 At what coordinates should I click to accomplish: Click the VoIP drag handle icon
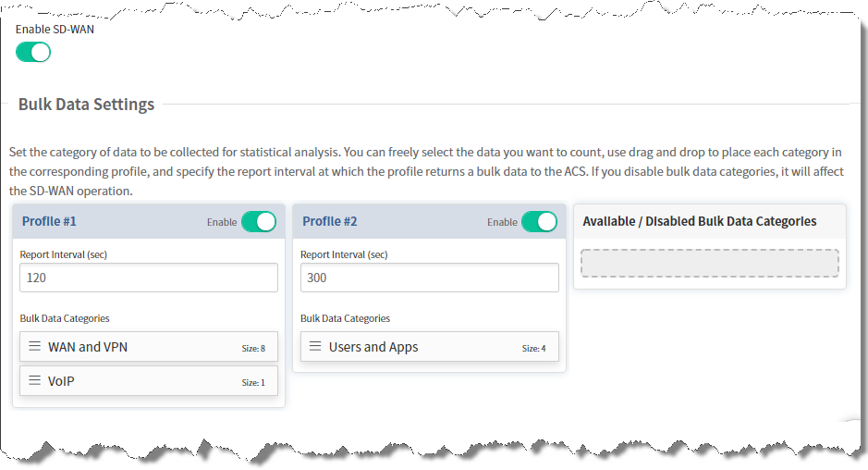click(x=34, y=380)
